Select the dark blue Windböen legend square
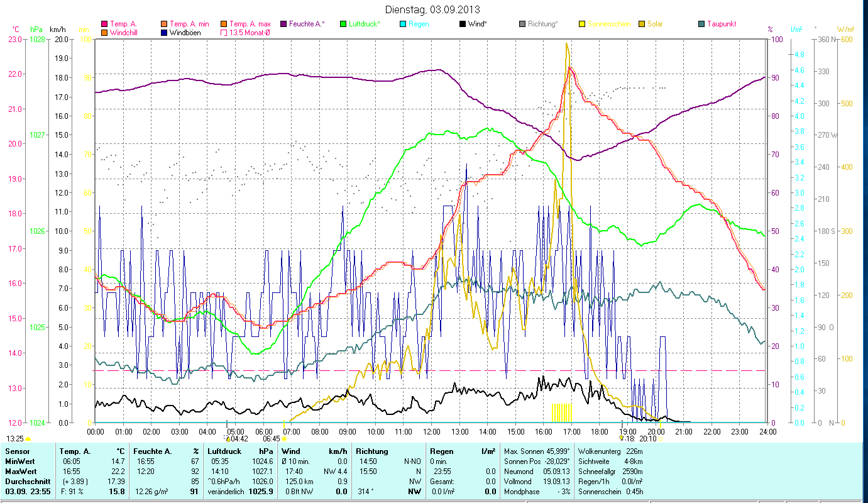Viewport: 868px width, 503px height. point(164,32)
